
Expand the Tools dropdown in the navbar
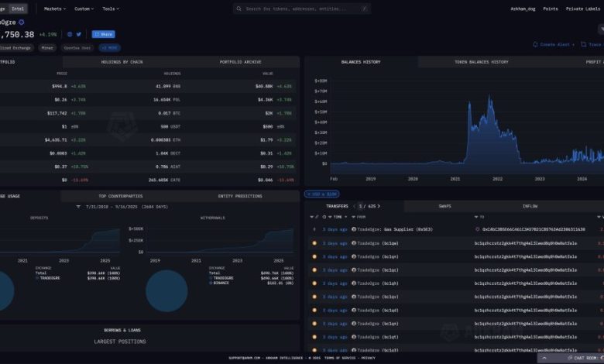tap(110, 9)
